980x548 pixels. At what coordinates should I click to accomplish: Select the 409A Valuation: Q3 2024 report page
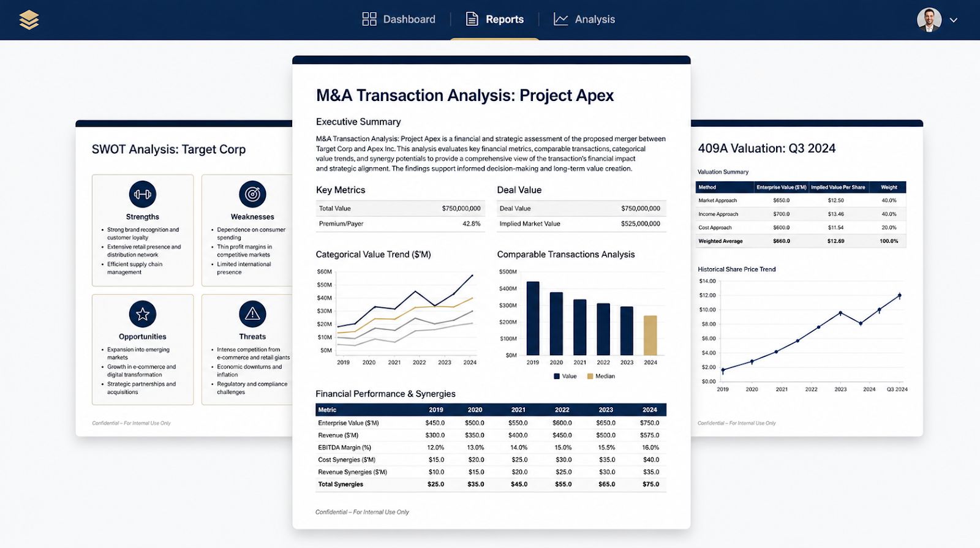tap(807, 279)
